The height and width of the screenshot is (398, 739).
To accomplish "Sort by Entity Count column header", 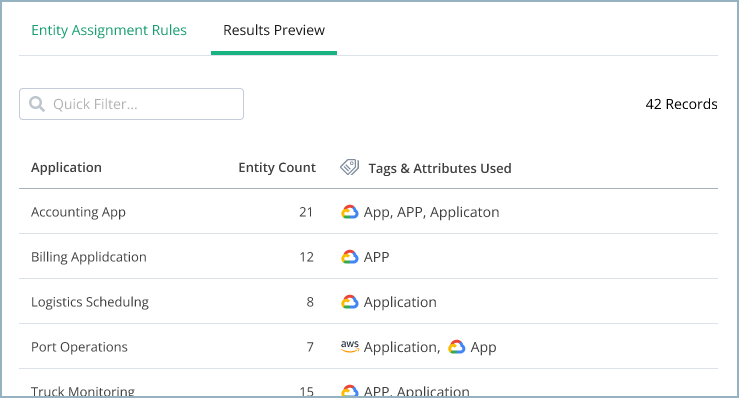I will 277,167.
